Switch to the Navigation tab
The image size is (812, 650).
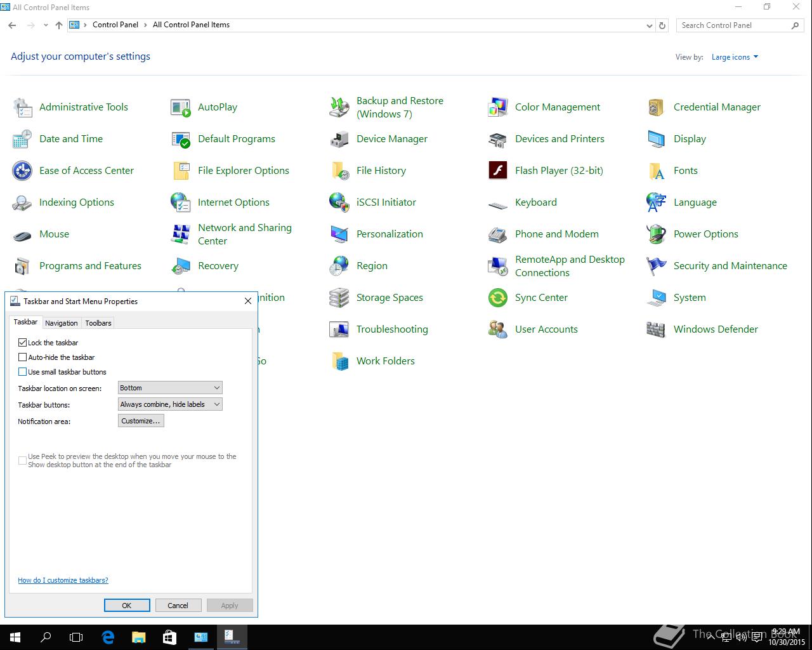[x=62, y=323]
